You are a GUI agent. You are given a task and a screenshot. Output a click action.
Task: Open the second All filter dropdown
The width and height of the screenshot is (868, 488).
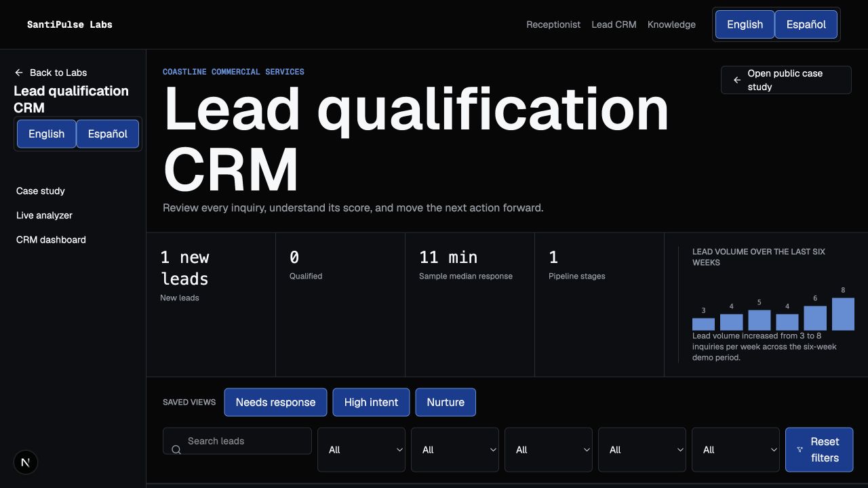455,449
